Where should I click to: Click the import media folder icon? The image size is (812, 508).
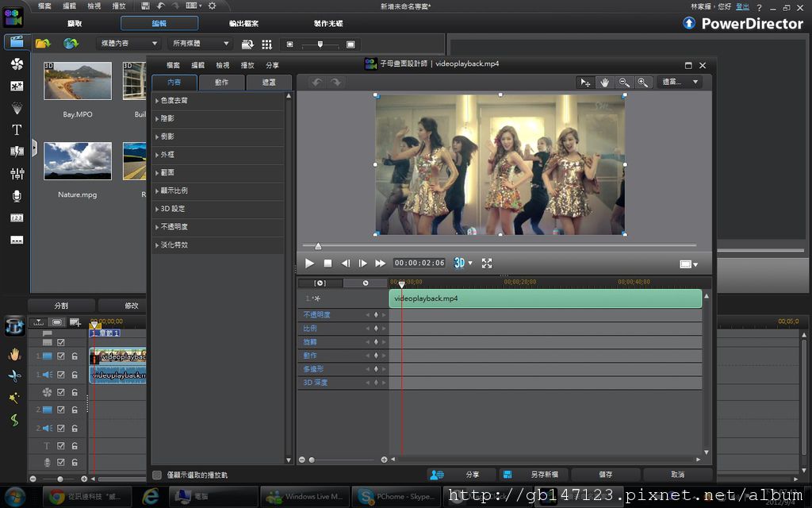point(43,44)
